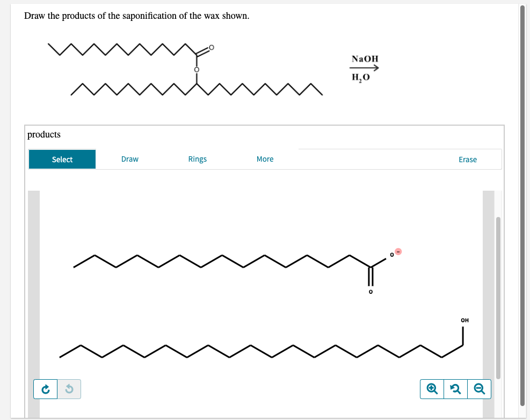Activate the Erase tool
The width and height of the screenshot is (530, 420).
point(467,159)
